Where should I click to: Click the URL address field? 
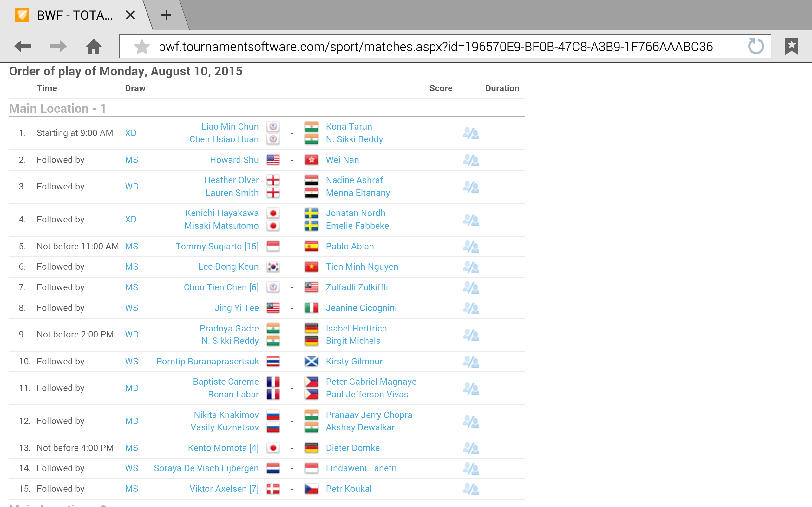tap(435, 47)
